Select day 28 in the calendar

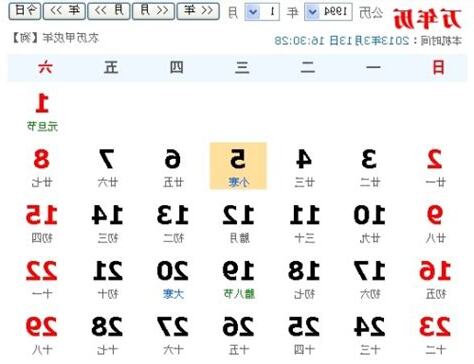(x=107, y=335)
